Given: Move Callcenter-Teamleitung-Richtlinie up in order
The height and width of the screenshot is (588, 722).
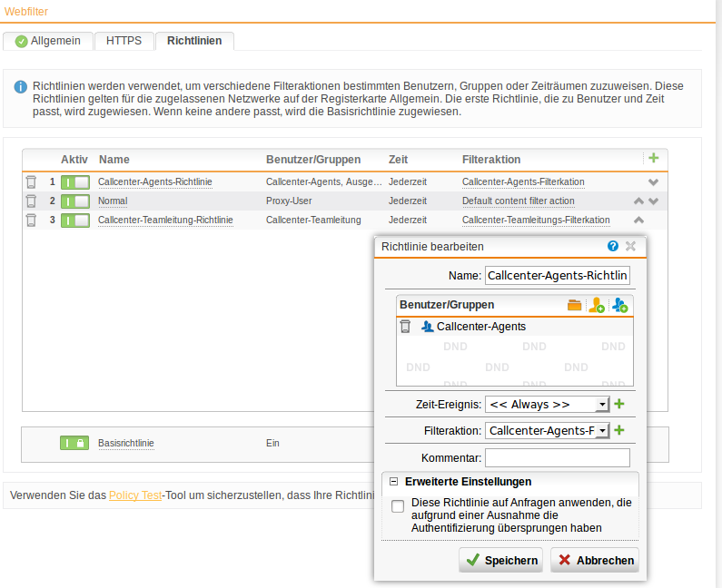Looking at the screenshot, I should coord(638,220).
